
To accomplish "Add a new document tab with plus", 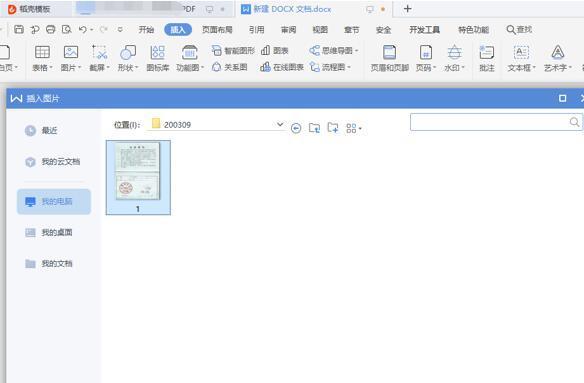I will click(408, 9).
